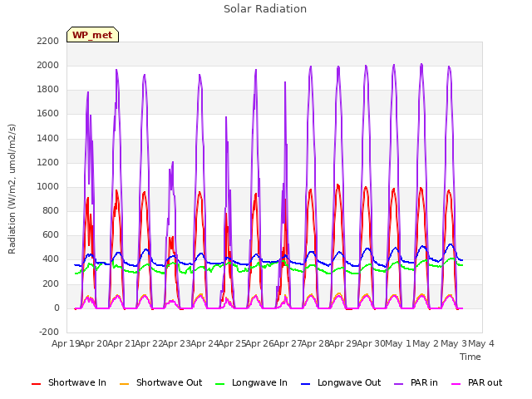Click the Apr 22 x-axis label
Screen dimensions: 532x399
(x=150, y=343)
